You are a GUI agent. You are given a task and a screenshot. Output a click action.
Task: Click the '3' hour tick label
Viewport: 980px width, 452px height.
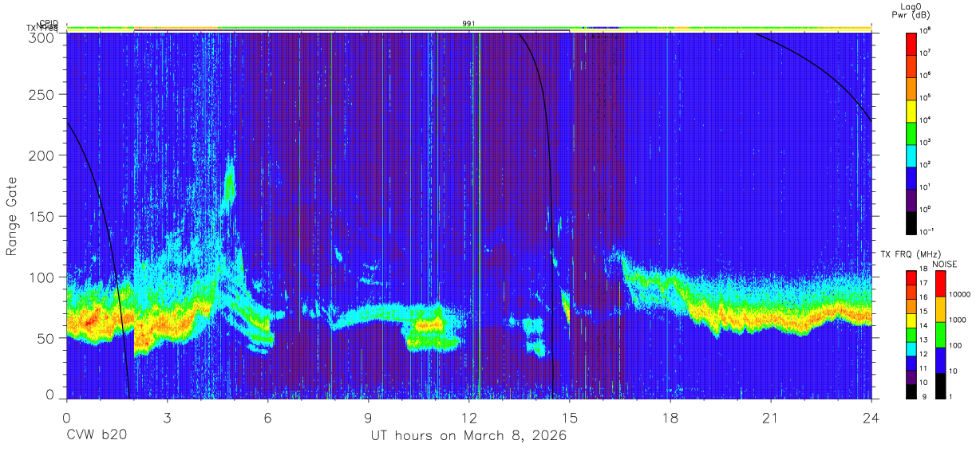coord(167,417)
